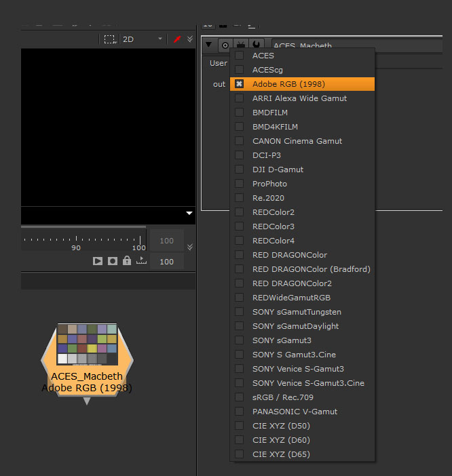The width and height of the screenshot is (452, 476).
Task: Click the red pen icon in viewer toolbar
Action: [x=177, y=39]
